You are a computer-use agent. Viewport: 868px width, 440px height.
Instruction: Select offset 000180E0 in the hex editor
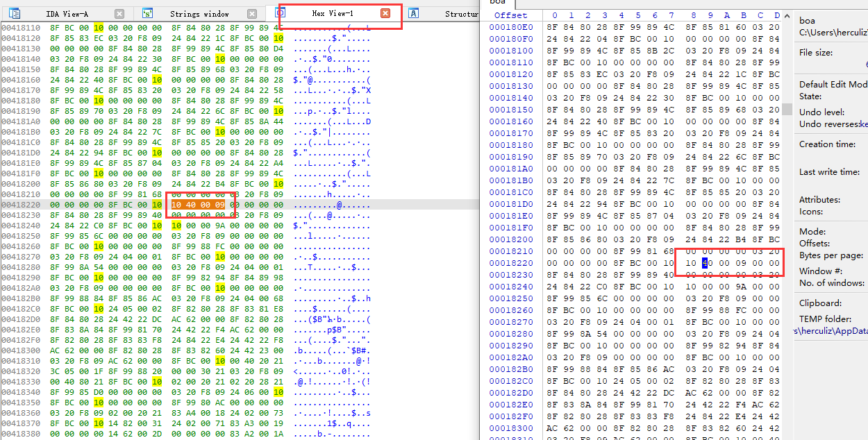pos(512,27)
